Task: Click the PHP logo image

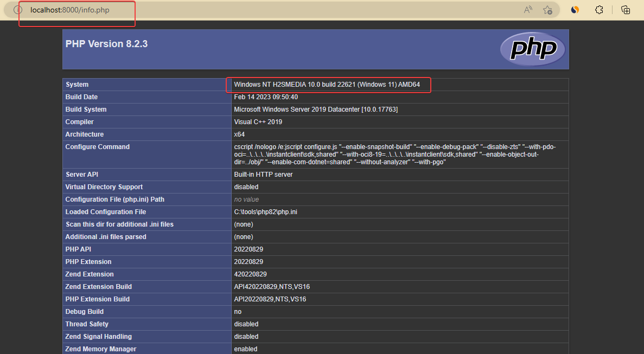Action: 532,49
